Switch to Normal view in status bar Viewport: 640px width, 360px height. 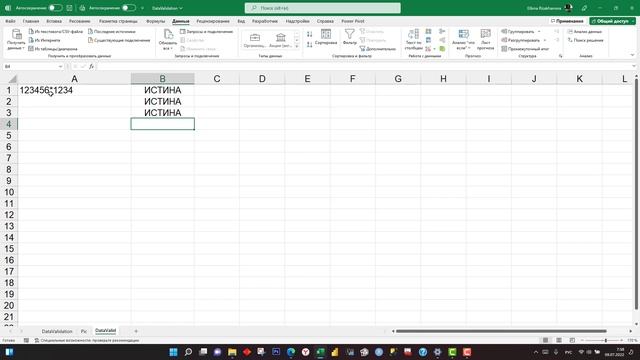pos(545,340)
